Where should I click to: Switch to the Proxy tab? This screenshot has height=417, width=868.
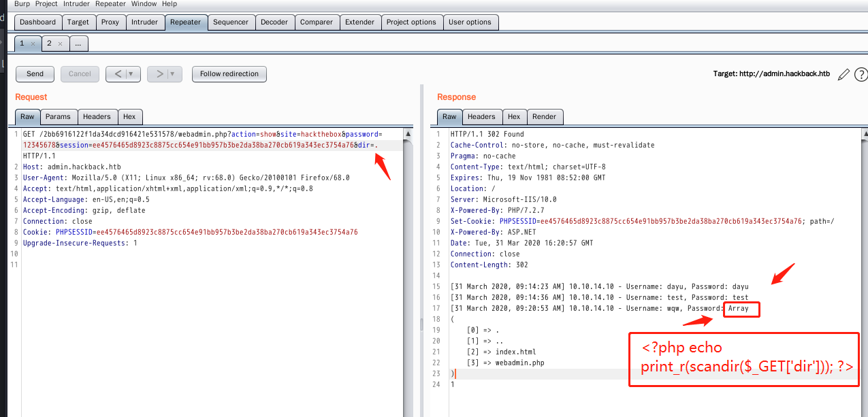(110, 22)
